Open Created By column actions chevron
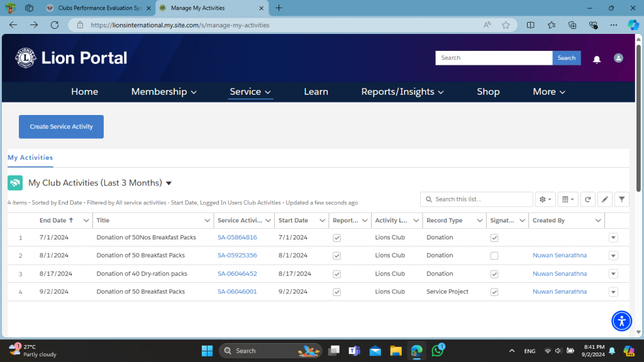The image size is (644, 362). (598, 221)
